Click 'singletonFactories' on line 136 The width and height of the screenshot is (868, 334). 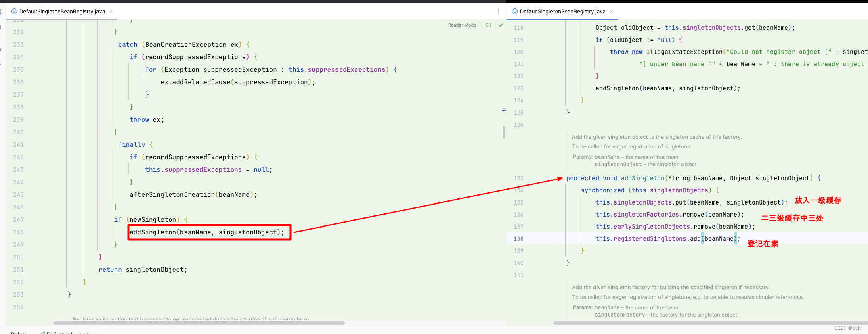pyautogui.click(x=646, y=215)
